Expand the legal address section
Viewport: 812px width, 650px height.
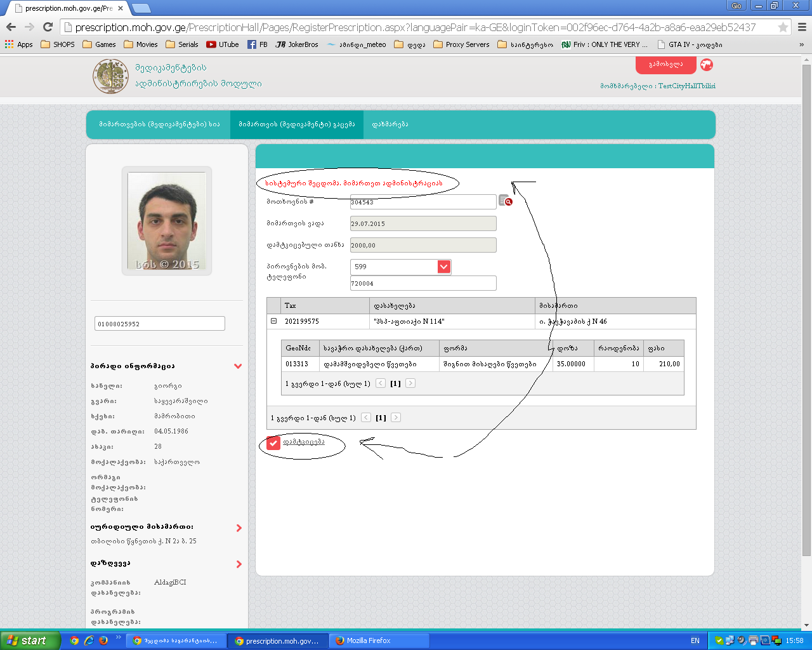239,528
